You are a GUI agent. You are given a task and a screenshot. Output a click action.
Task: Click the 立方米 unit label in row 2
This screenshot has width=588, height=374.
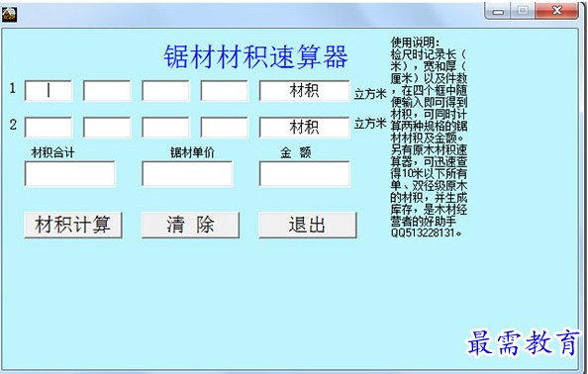(x=370, y=123)
